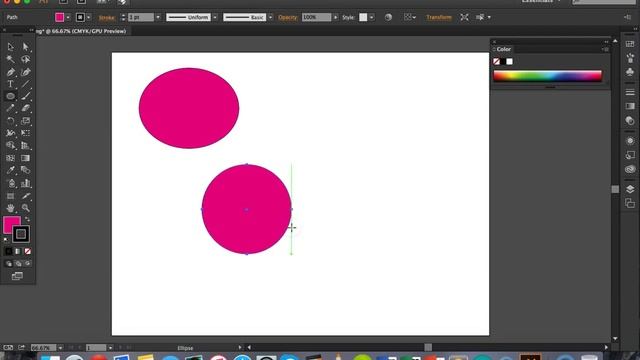Enable Draw Inside mode
The height and width of the screenshot is (360, 640).
[27, 264]
